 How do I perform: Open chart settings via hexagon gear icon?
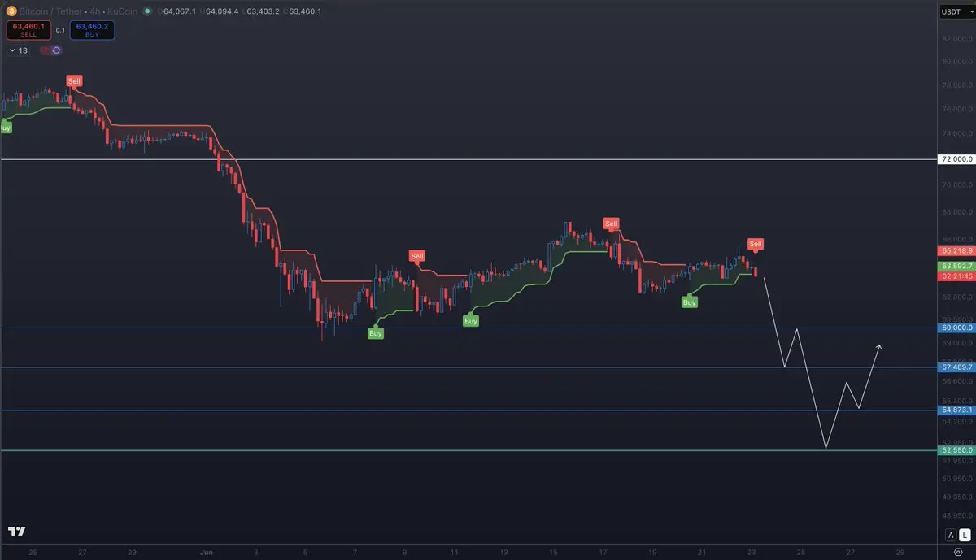(957, 551)
